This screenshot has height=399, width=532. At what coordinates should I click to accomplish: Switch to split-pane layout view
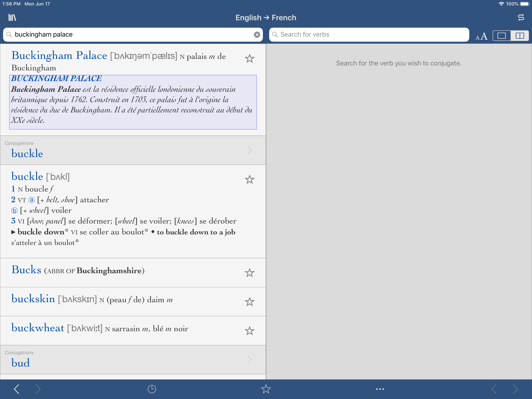pos(520,36)
